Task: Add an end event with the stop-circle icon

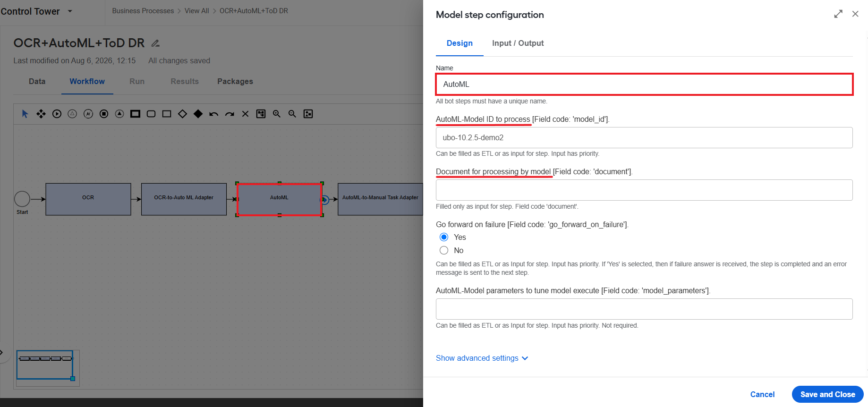Action: (104, 114)
